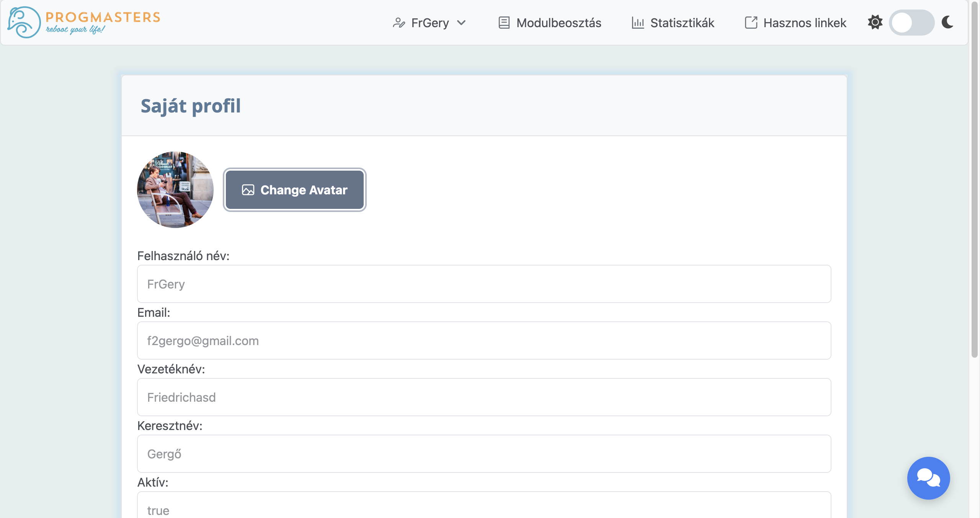Click the user profile icon beside FrGery
Image resolution: width=980 pixels, height=518 pixels.
click(399, 23)
